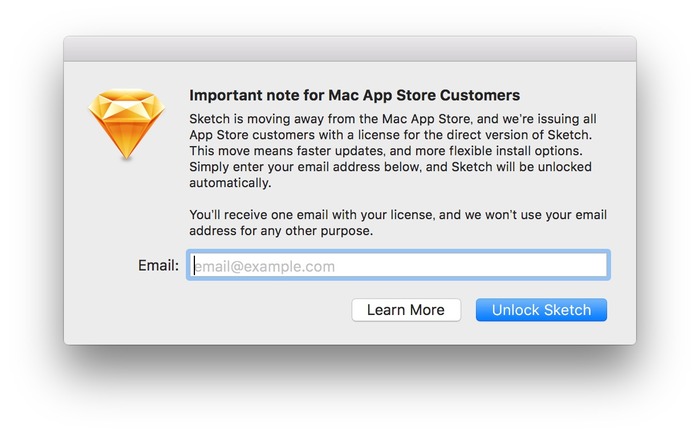Select the Email: field label
This screenshot has width=700, height=436.
click(x=158, y=266)
